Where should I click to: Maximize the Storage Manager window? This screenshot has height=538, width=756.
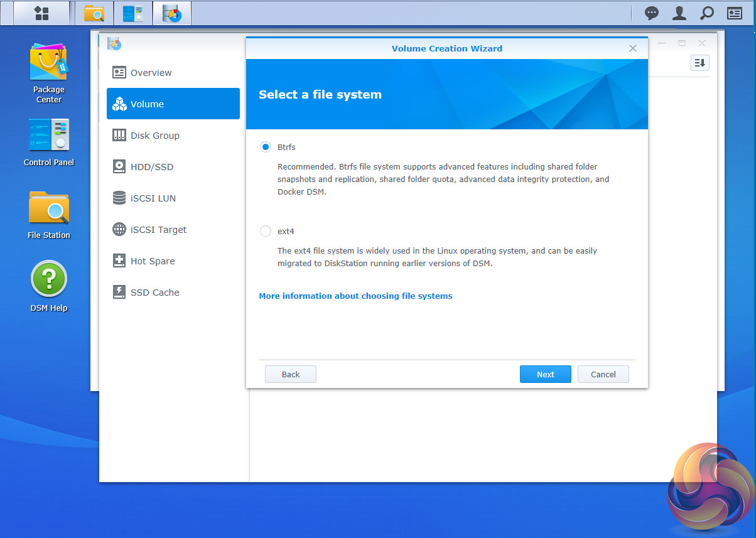coord(681,43)
